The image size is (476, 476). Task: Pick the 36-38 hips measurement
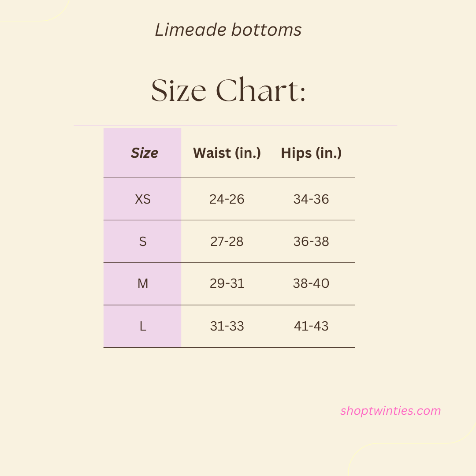311,242
